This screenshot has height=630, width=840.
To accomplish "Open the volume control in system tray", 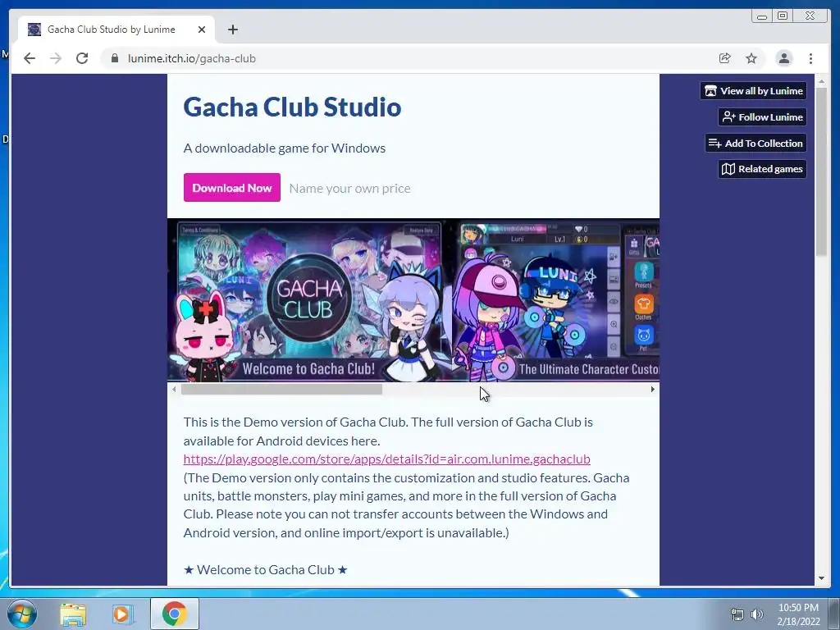I will tap(757, 614).
